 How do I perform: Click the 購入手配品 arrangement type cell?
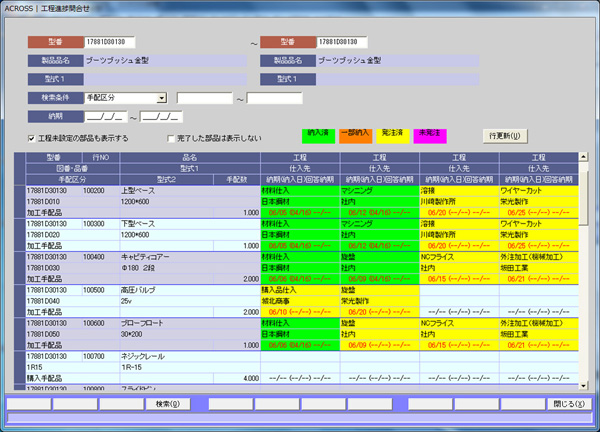click(73, 378)
